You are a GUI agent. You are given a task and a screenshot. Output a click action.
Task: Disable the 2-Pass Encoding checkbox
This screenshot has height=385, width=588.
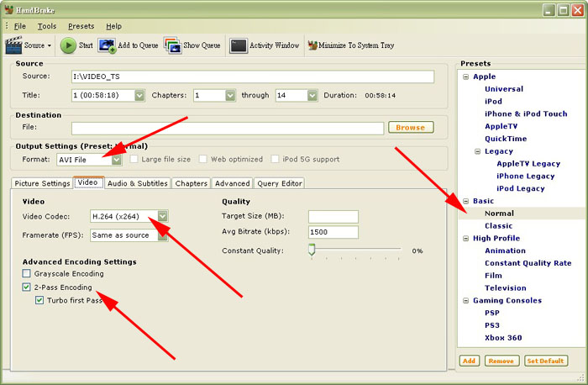(28, 287)
